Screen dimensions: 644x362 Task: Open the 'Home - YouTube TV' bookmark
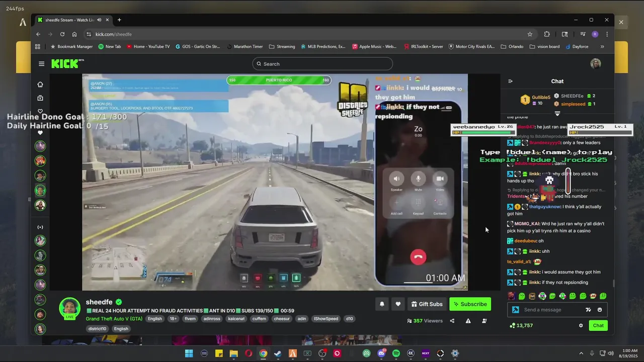click(148, 47)
